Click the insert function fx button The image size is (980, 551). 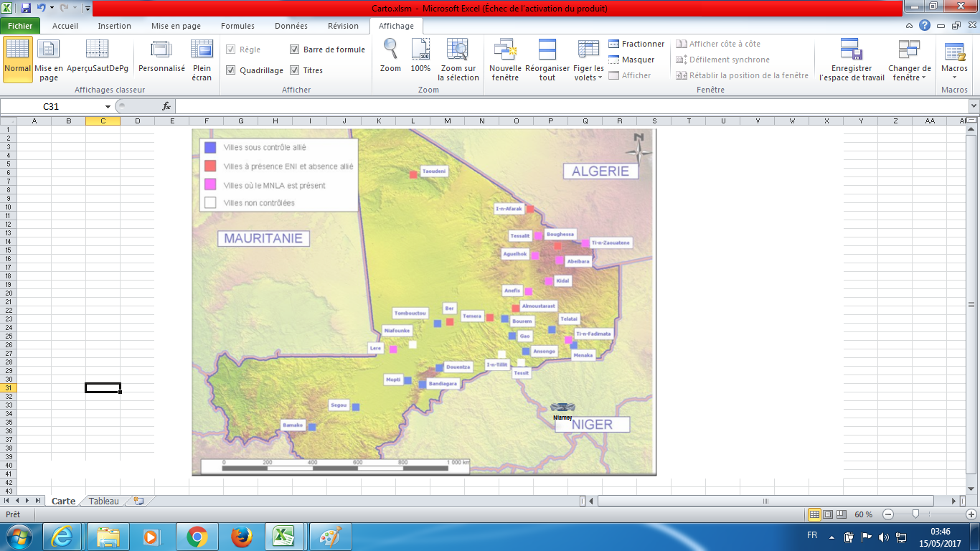(x=166, y=106)
